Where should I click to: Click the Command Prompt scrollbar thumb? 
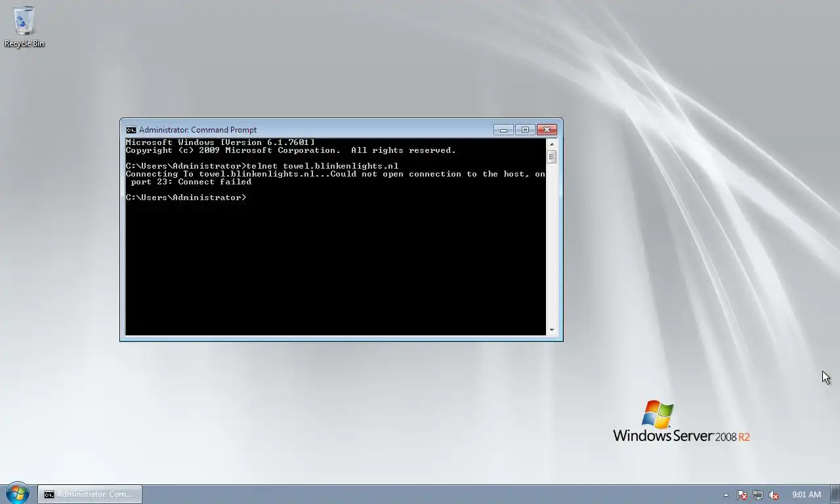551,157
